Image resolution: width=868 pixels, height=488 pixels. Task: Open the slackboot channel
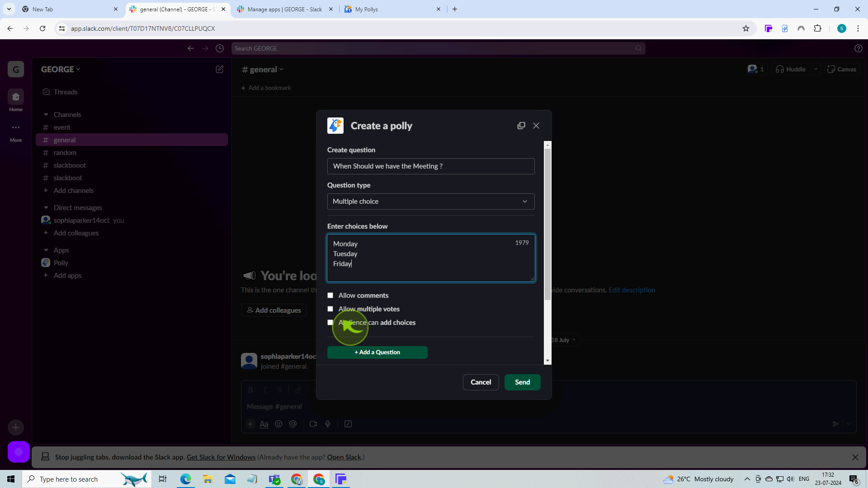pos(68,178)
